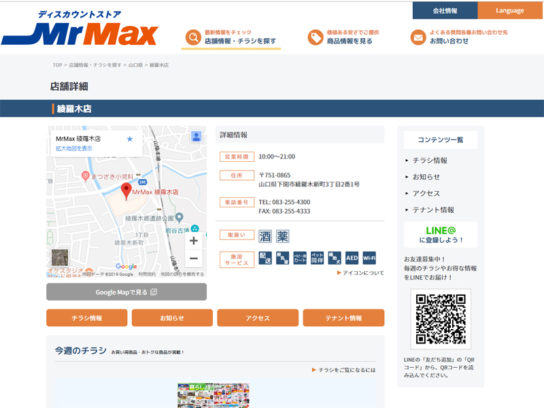This screenshot has width=544, height=408.
Task: Click the ペット同伴 service icon
Action: point(317,258)
